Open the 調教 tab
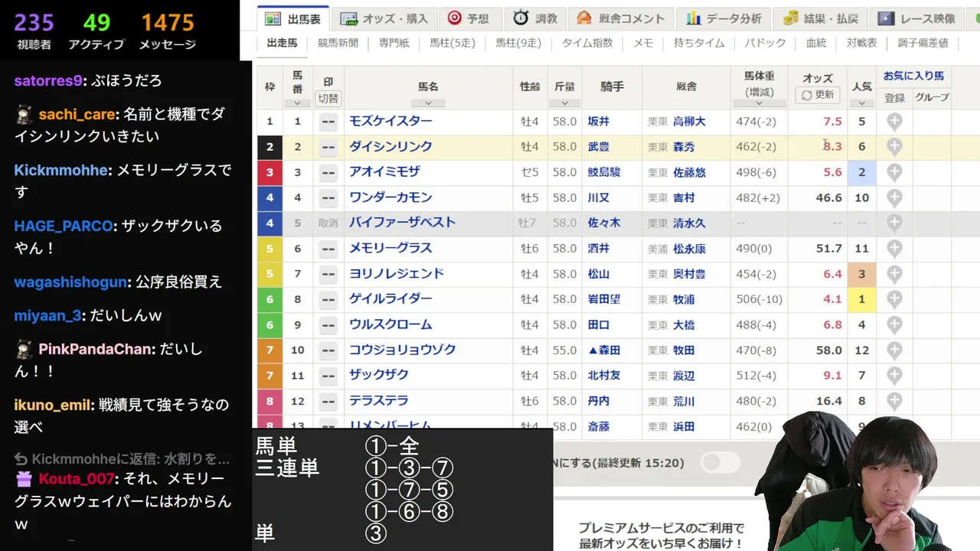This screenshot has width=980, height=551. (535, 19)
